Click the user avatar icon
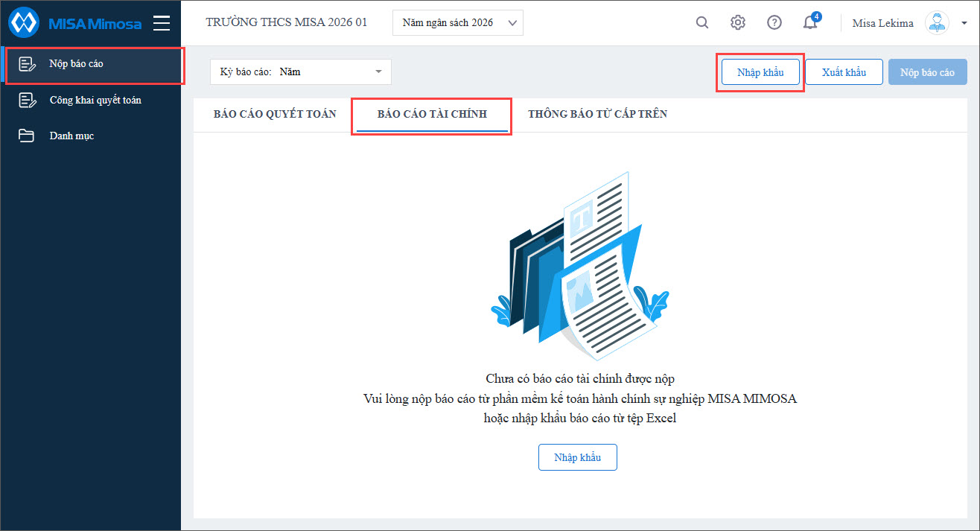The width and height of the screenshot is (980, 531). tap(937, 22)
